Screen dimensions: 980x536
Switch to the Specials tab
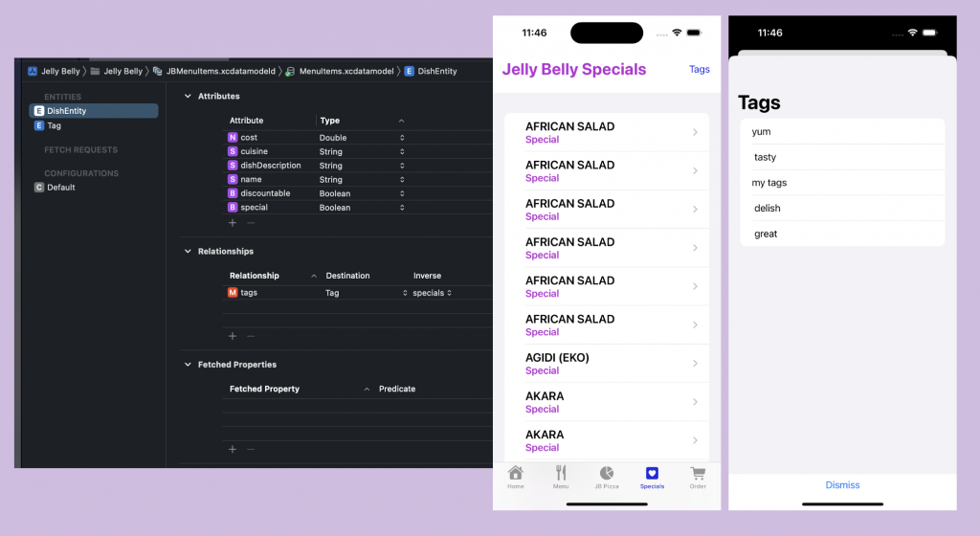(x=652, y=476)
